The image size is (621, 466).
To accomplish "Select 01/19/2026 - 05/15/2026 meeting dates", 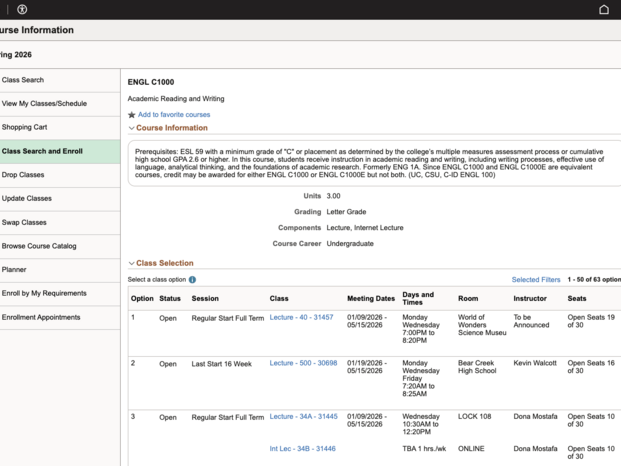I will pos(367,367).
